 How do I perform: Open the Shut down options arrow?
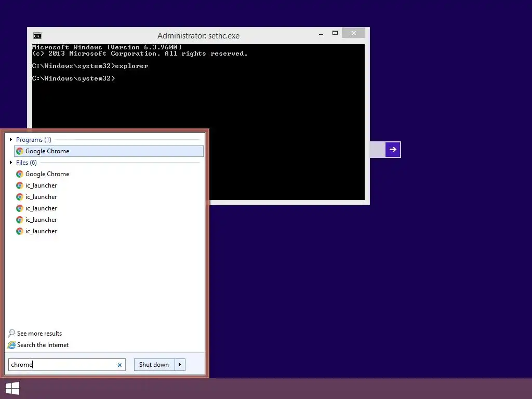click(x=180, y=365)
